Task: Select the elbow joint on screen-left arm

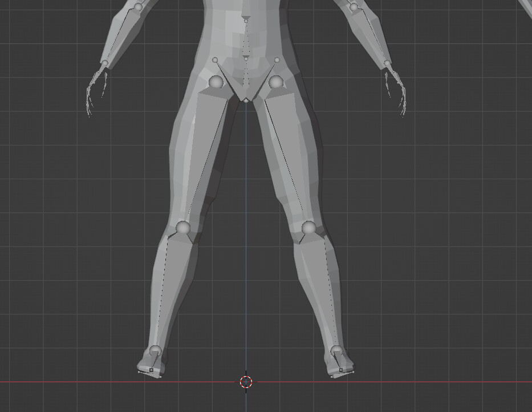Action: coord(138,6)
